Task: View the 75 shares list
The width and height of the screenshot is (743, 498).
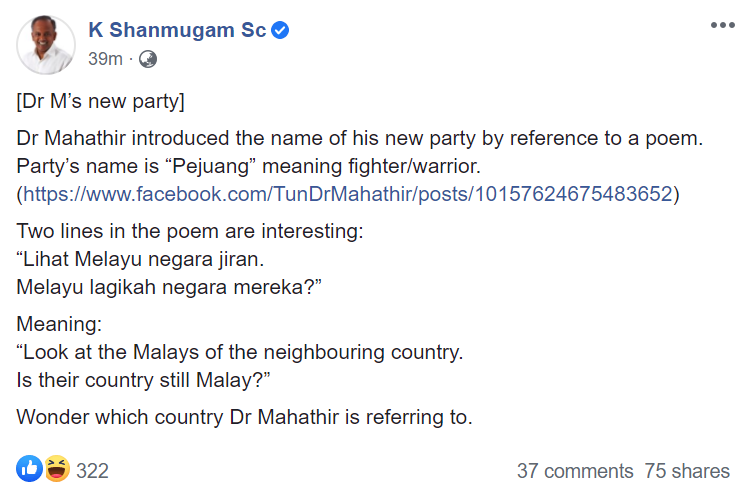Action: coord(687,470)
